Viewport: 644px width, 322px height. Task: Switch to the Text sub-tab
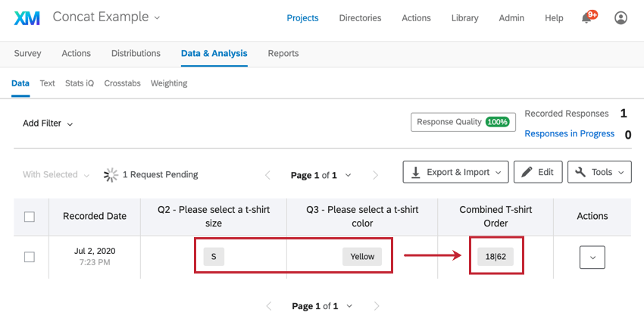[x=47, y=83]
